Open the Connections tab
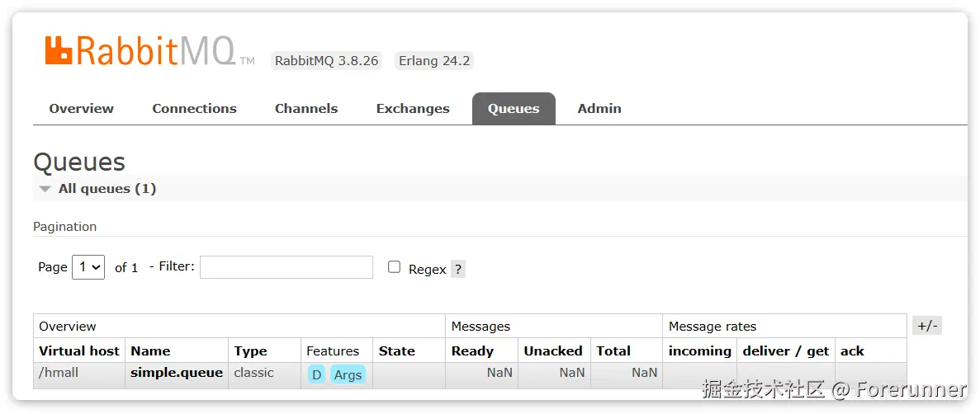The image size is (980, 414). pos(194,109)
